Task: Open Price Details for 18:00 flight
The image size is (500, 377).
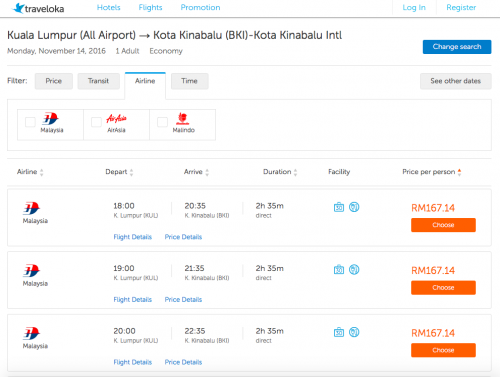Action: point(183,237)
